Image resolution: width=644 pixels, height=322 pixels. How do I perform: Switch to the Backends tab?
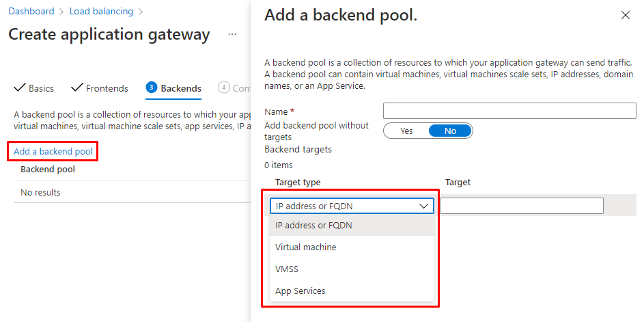[x=181, y=88]
